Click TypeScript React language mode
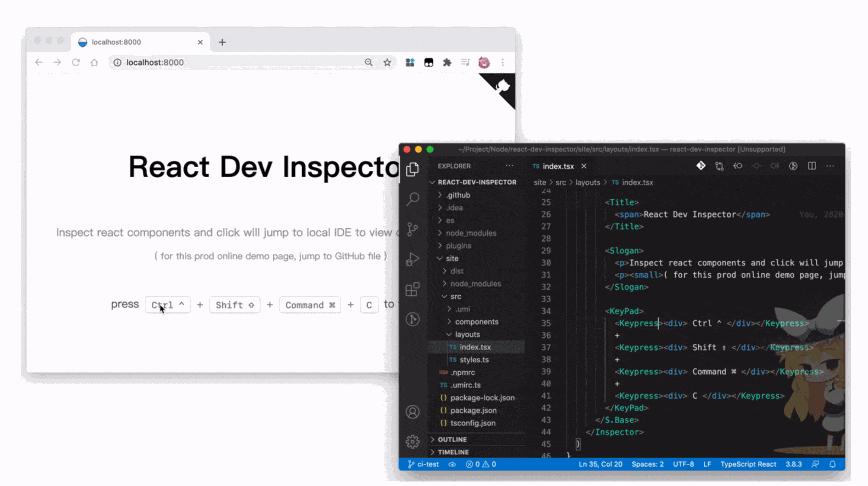868x486 pixels. click(x=748, y=464)
